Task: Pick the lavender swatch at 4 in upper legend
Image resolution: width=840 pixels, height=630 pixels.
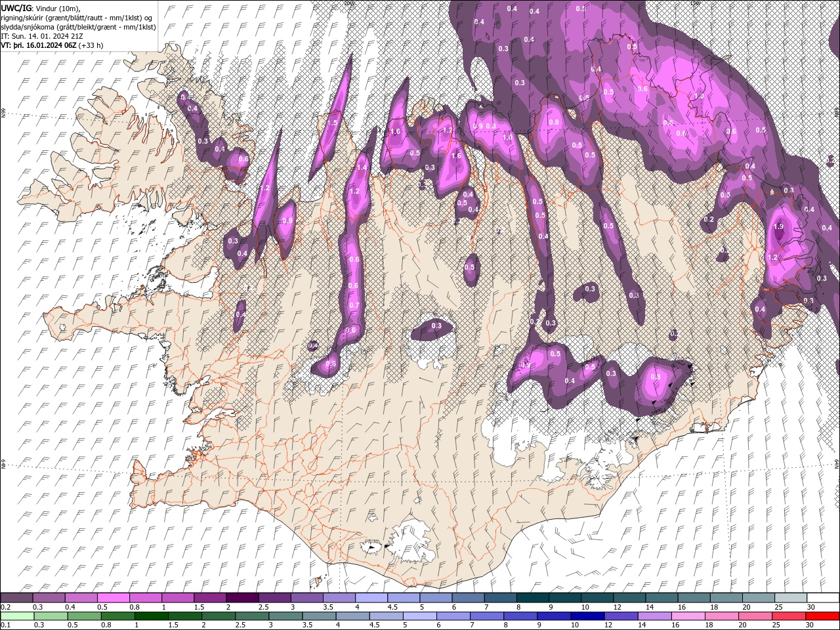Action: tap(371, 598)
